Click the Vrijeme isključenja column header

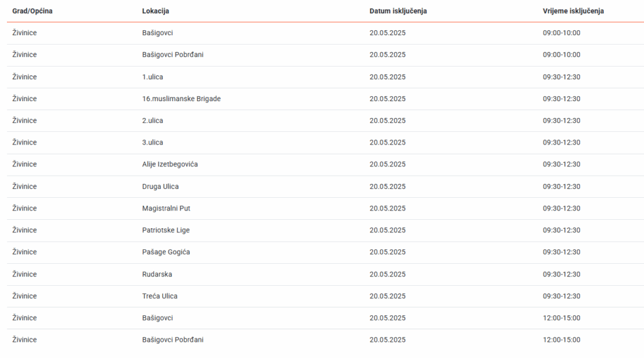pyautogui.click(x=574, y=11)
